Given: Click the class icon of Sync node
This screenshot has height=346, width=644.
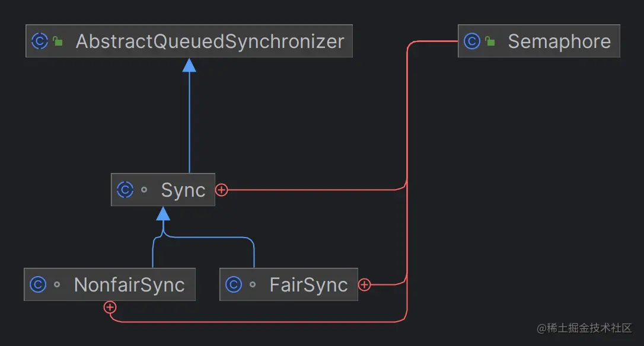Looking at the screenshot, I should [125, 190].
